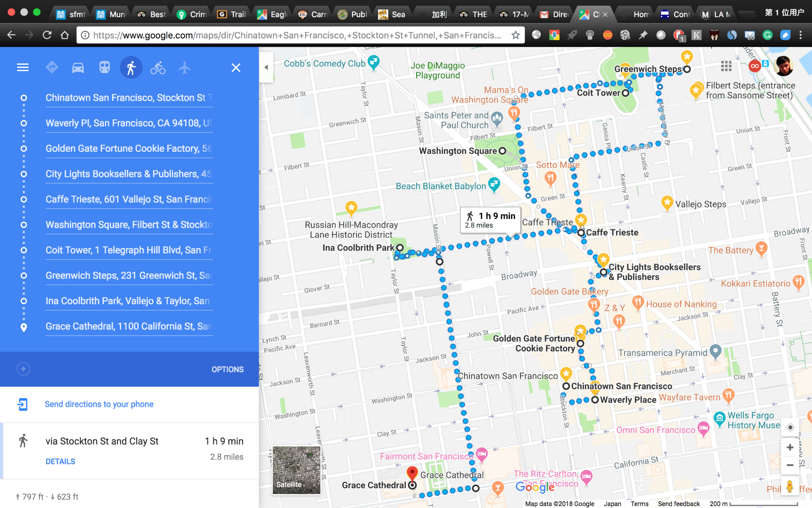This screenshot has height=508, width=812.
Task: Edit the Coit Tower waypoint field
Action: coord(129,250)
